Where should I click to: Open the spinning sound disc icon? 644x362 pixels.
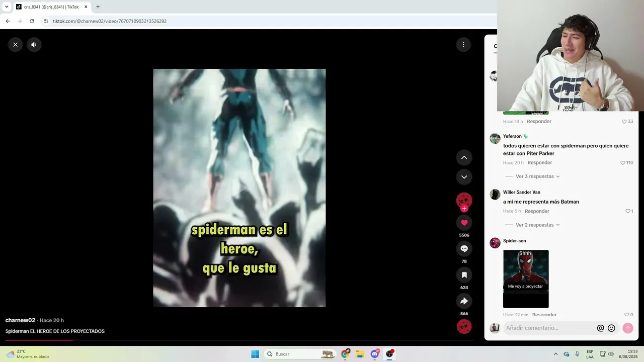(x=464, y=326)
